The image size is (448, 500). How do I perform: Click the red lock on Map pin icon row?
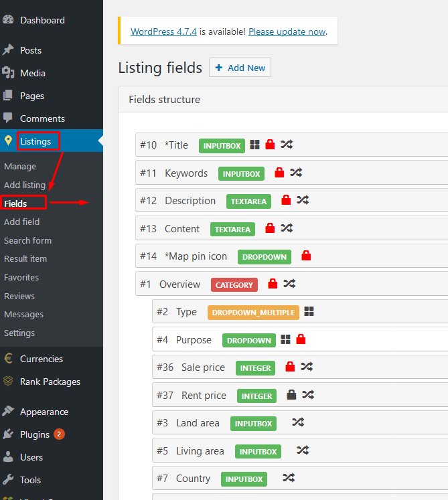click(x=306, y=256)
